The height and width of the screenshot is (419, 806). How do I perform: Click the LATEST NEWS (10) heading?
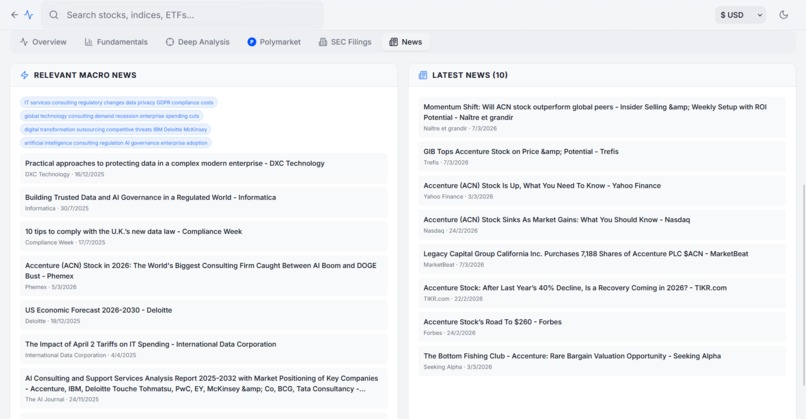(x=470, y=75)
